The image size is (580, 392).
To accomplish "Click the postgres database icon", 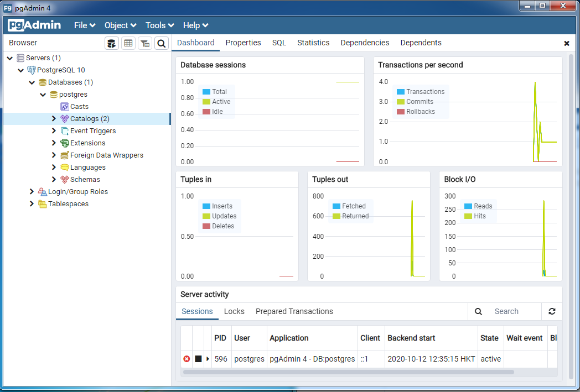I will tap(54, 94).
